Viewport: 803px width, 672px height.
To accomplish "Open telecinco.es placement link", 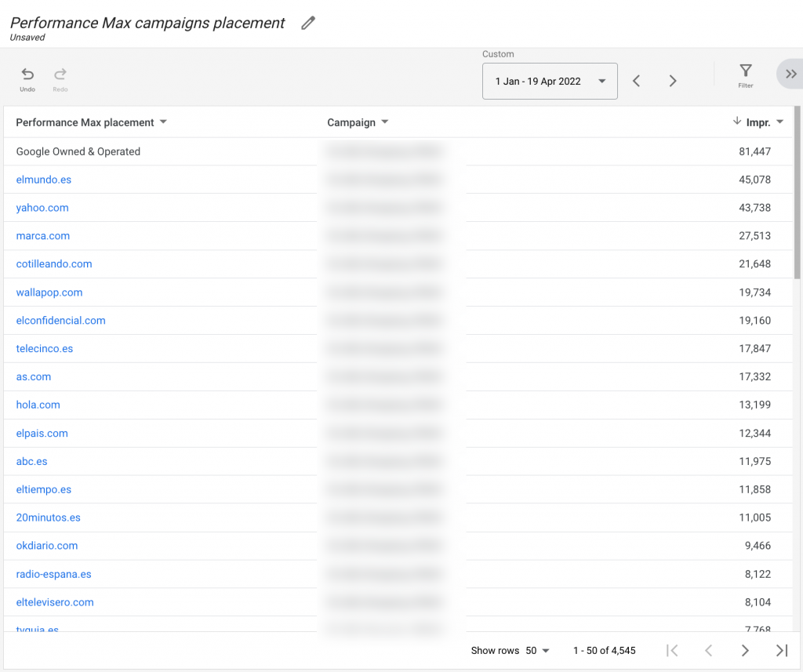I will (x=44, y=349).
